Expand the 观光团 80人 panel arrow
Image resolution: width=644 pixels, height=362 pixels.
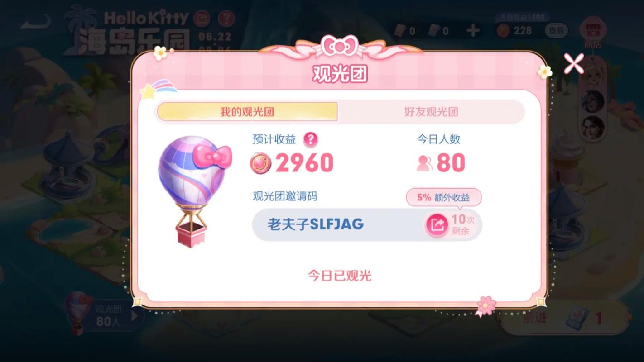point(135,316)
